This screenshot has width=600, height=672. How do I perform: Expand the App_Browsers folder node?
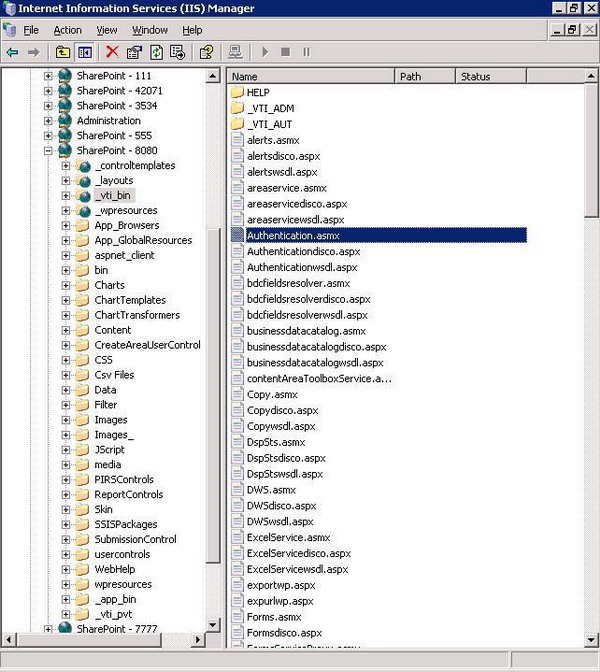pos(66,225)
